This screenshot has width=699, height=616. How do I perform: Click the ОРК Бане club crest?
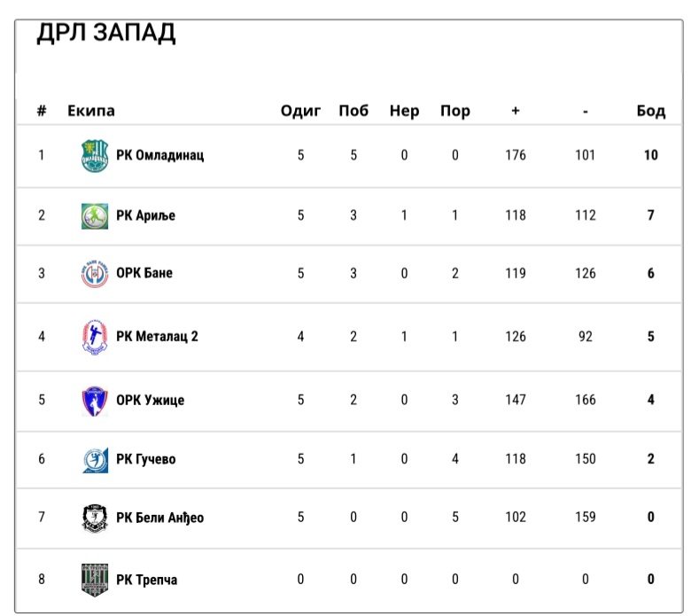(x=95, y=273)
